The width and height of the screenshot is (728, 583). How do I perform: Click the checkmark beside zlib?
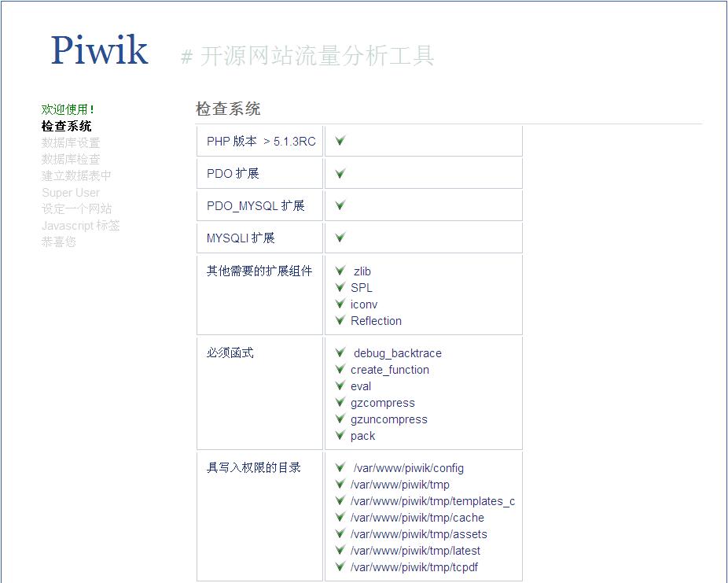coord(340,271)
